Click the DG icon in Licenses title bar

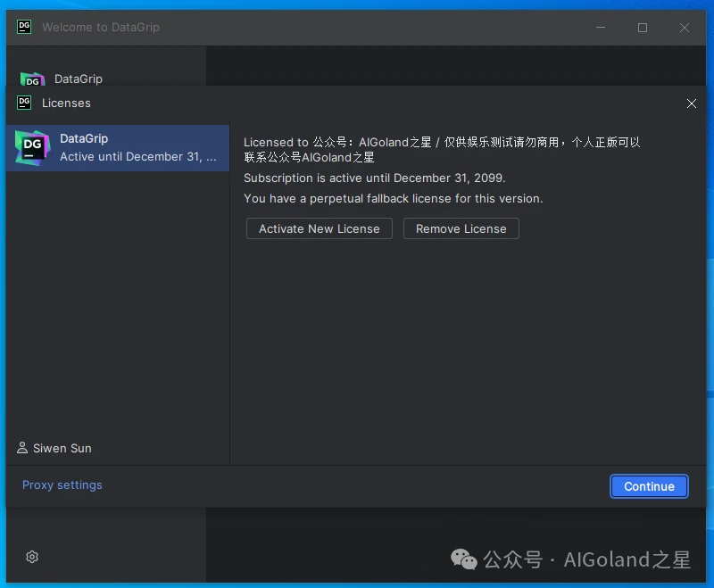[24, 103]
